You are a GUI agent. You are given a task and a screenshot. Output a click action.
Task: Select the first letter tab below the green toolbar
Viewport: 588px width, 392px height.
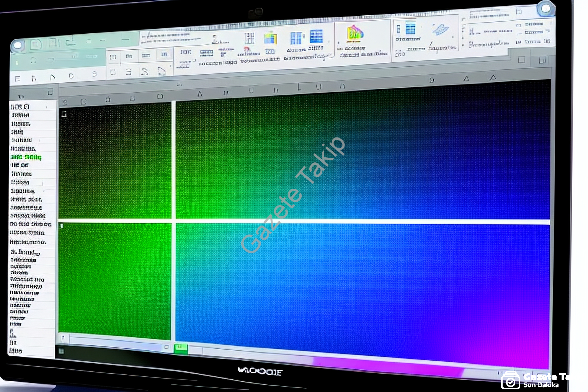(x=17, y=79)
